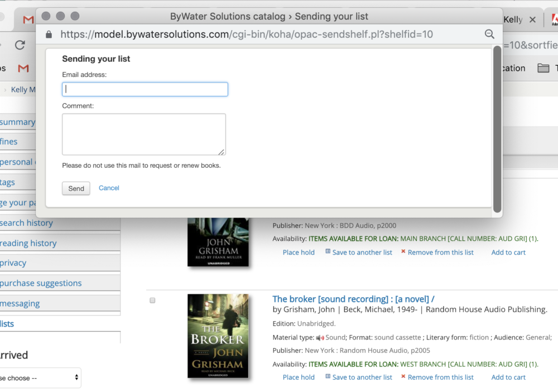Viewport: 558px width, 392px height.
Task: Click the lock icon beside the URL
Action: (x=49, y=35)
